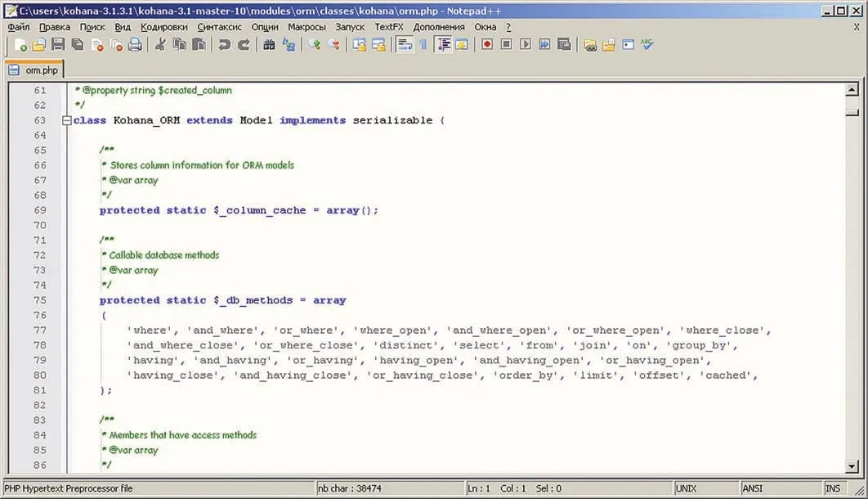The image size is (868, 499).
Task: Stop macro recording with the stop icon
Action: [x=506, y=45]
